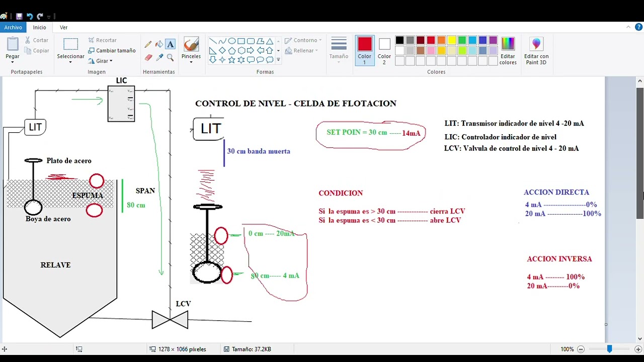Click the '100%' zoom level text
644x362 pixels.
click(x=567, y=349)
